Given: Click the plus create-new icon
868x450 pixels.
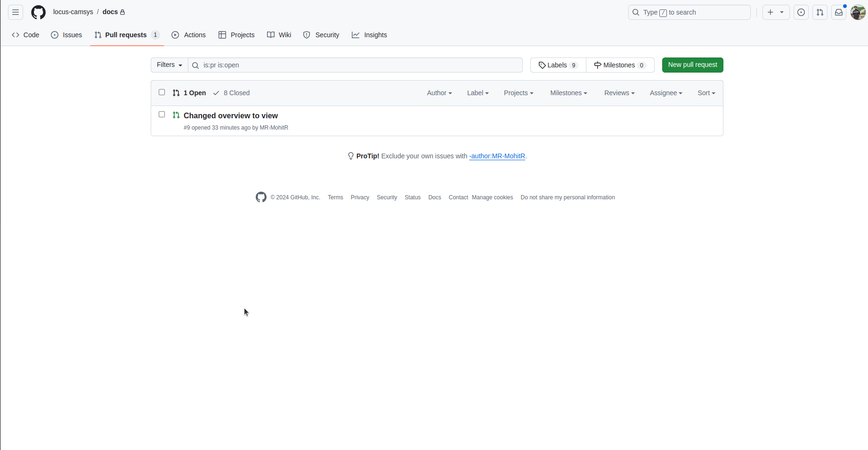Looking at the screenshot, I should pos(771,12).
